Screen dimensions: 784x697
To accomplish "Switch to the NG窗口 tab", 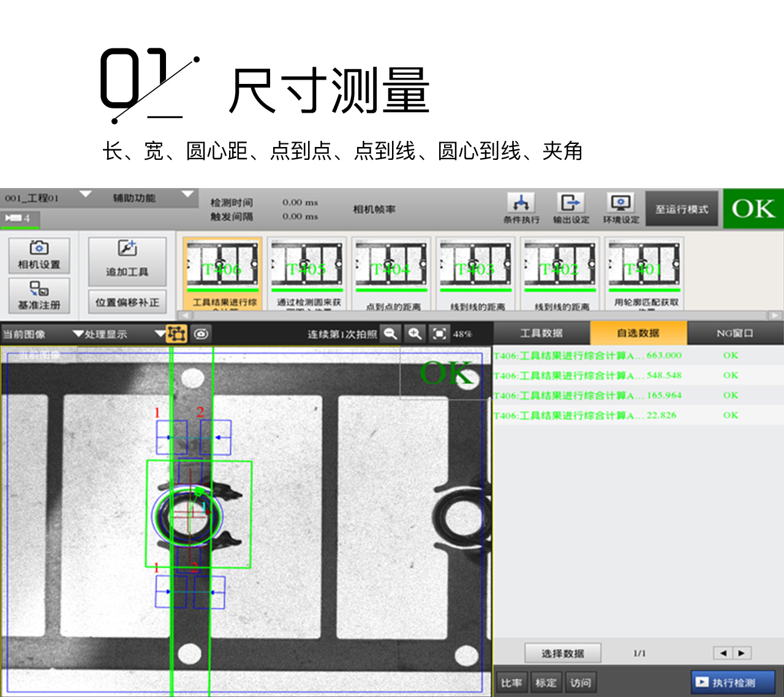I will 734,333.
